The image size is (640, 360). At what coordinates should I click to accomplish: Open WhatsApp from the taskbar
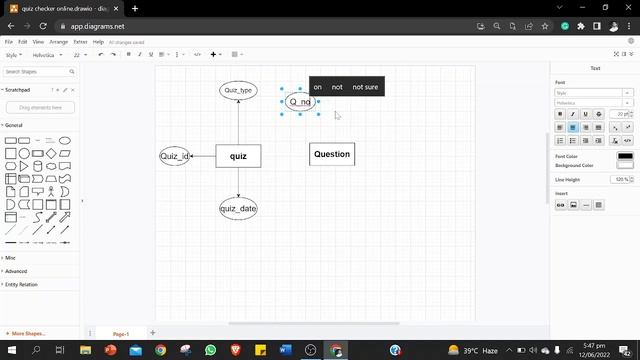211,350
